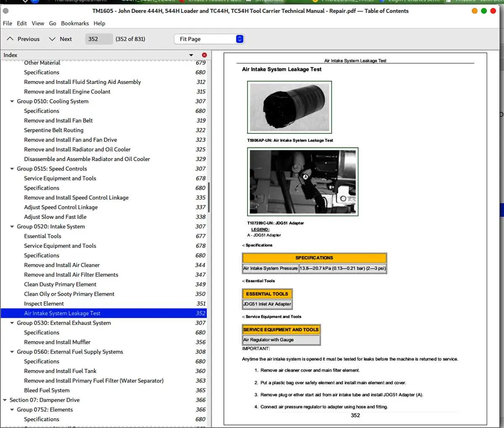504x428 pixels.
Task: Go to the Next page
Action: click(x=60, y=39)
